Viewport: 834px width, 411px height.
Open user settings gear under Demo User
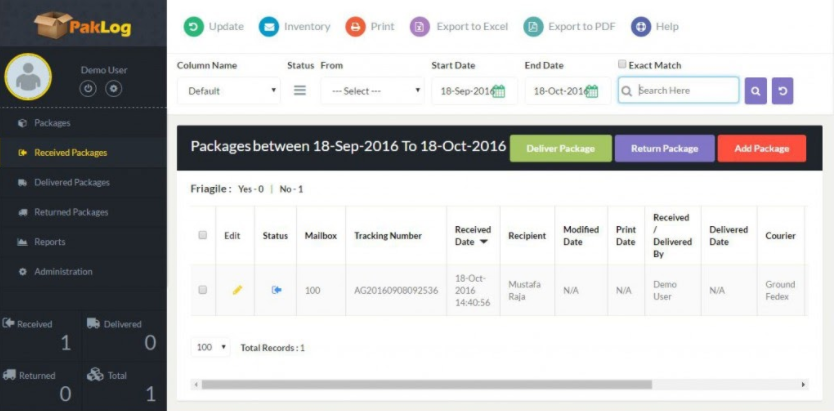click(x=113, y=89)
